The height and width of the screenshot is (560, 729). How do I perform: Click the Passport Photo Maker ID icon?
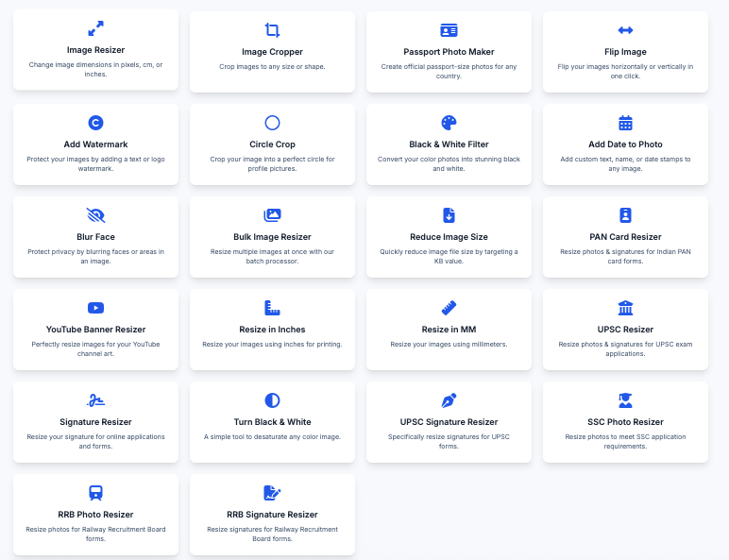[x=449, y=30]
